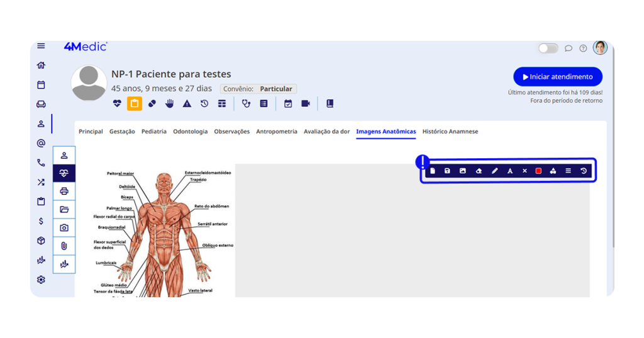This screenshot has height=338, width=644.
Task: Click the printer icon in side panel
Action: coord(64,191)
